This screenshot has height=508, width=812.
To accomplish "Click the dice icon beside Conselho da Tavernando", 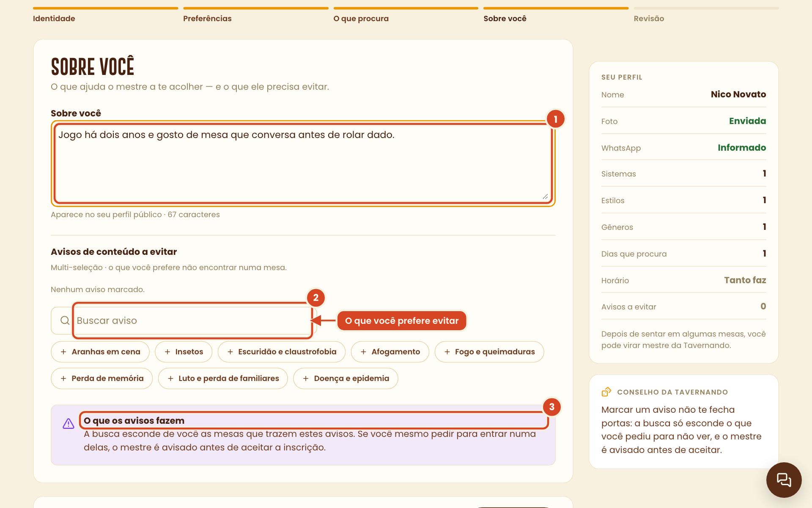I will [606, 392].
